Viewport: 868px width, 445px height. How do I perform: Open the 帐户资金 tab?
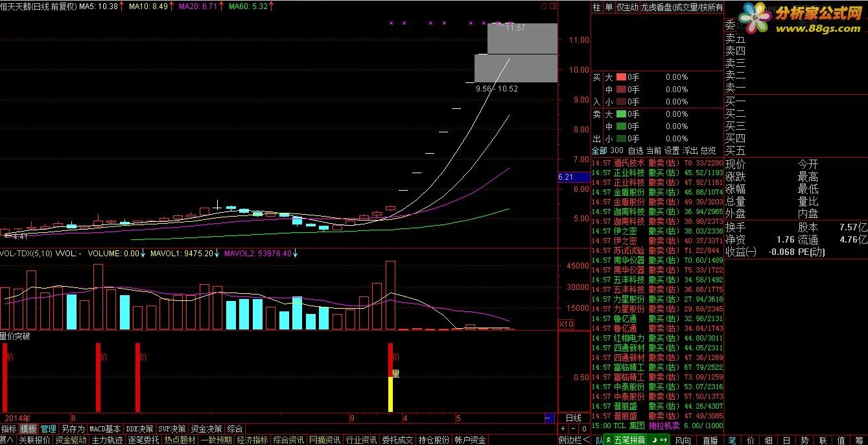[470, 440]
